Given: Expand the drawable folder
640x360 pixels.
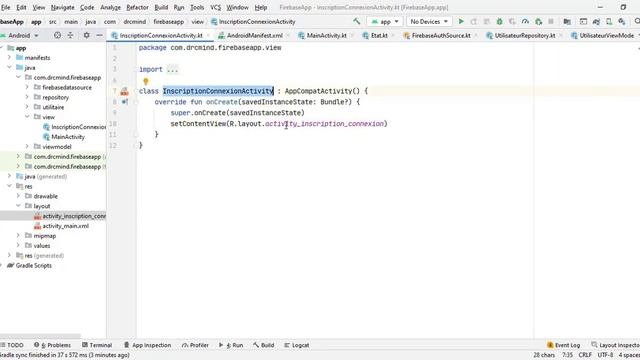Looking at the screenshot, I should (18, 196).
